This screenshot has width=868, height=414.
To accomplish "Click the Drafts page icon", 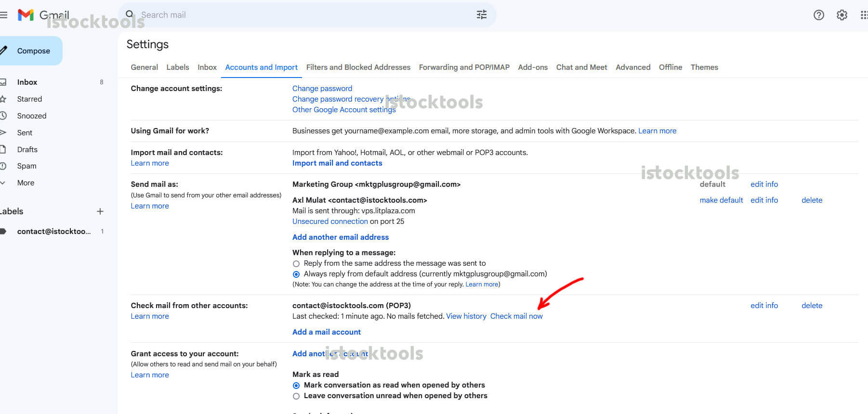I will 3,149.
